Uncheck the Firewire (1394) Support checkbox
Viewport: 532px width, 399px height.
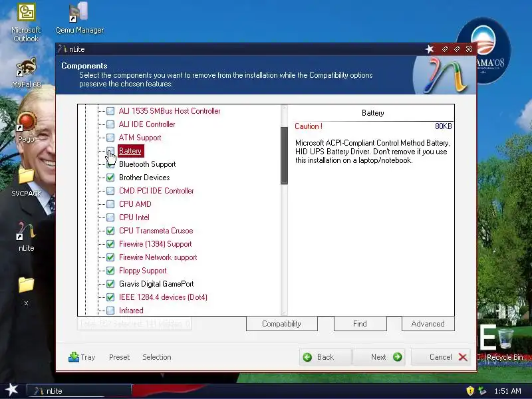click(x=110, y=244)
